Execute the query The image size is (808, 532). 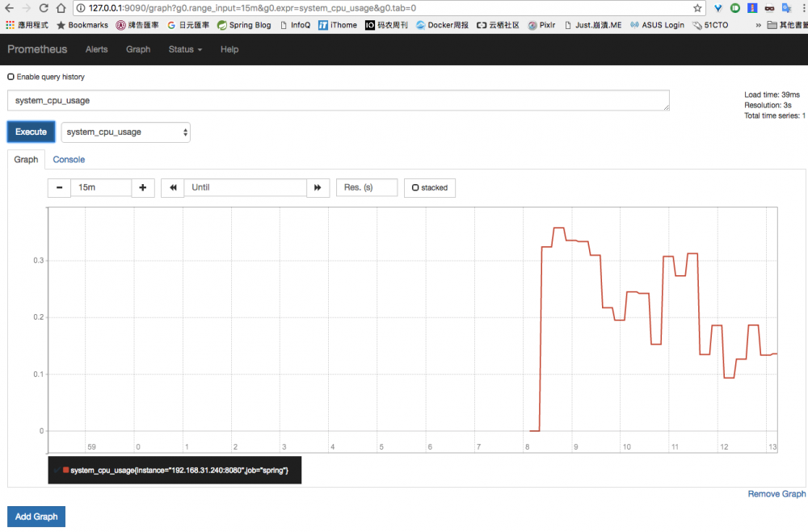31,132
